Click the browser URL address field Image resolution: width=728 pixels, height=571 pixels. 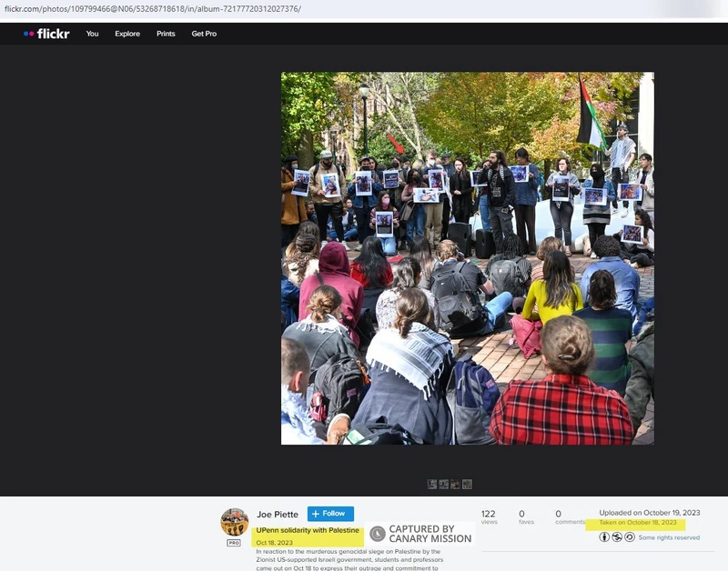[x=273, y=8]
